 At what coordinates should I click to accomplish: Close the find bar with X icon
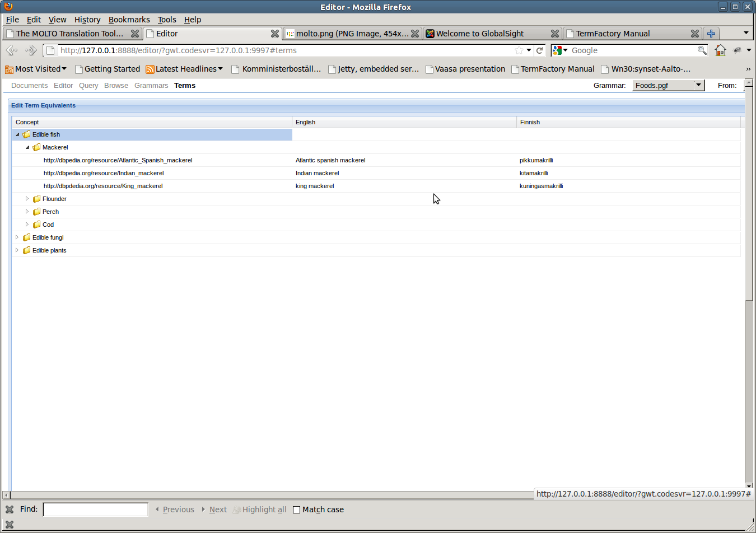10,509
